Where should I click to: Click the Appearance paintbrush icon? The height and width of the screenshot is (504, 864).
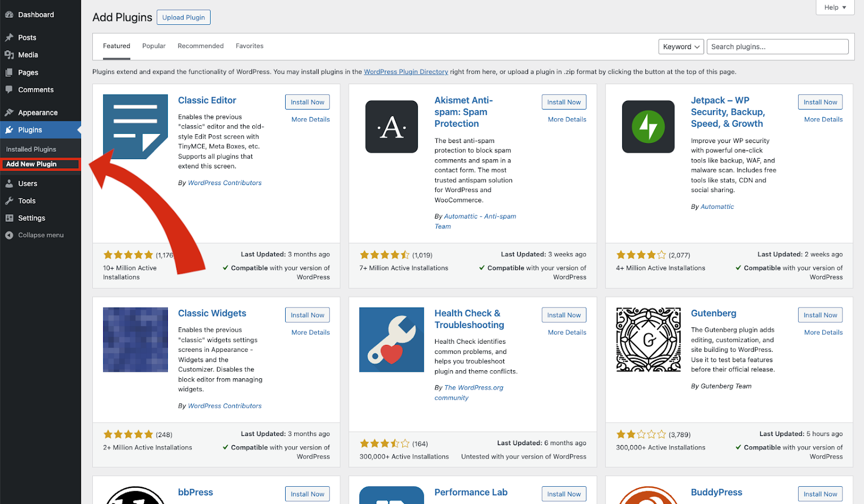pyautogui.click(x=9, y=112)
